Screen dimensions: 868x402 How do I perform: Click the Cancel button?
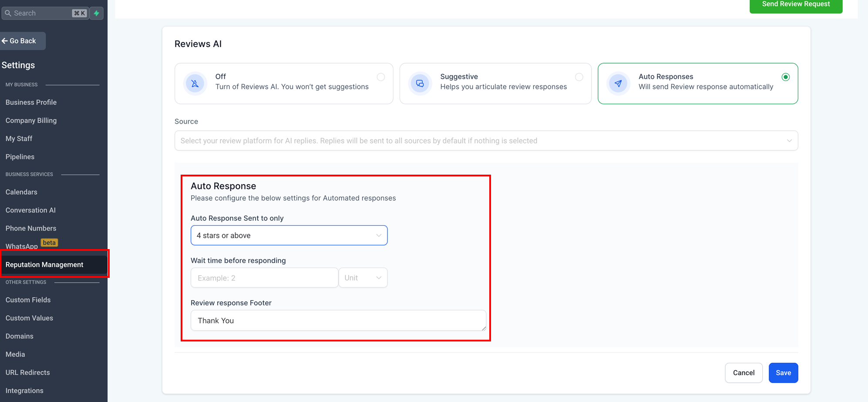click(x=744, y=373)
